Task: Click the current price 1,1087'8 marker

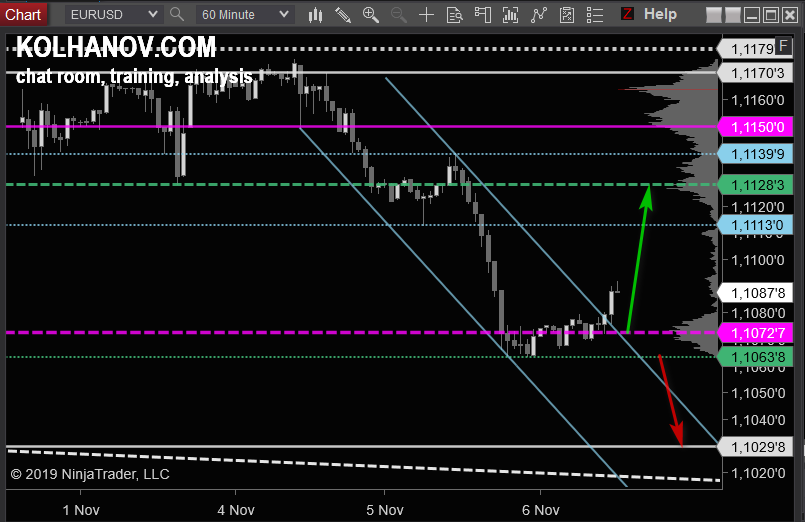Action: click(x=756, y=293)
